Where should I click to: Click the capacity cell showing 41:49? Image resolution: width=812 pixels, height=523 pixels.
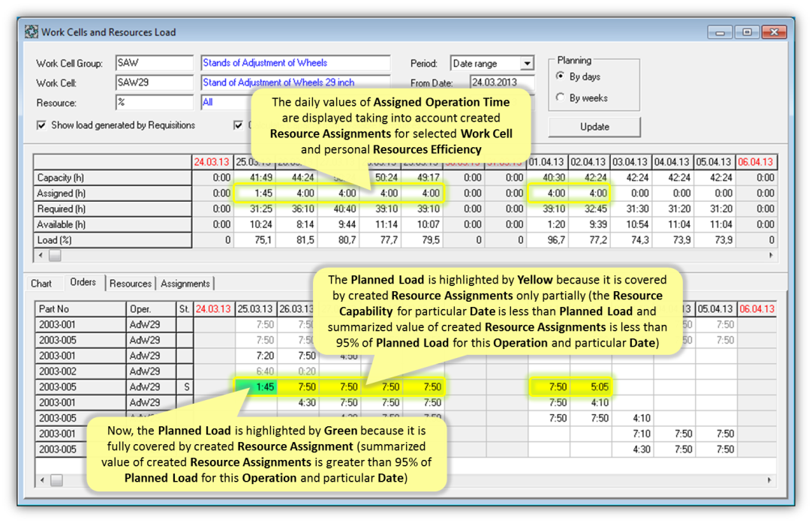(254, 178)
